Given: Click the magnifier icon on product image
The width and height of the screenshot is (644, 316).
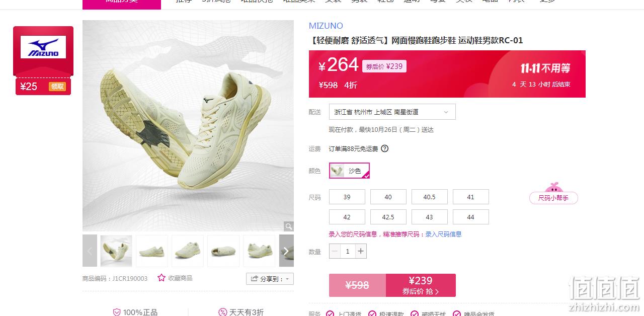Looking at the screenshot, I should tap(288, 226).
